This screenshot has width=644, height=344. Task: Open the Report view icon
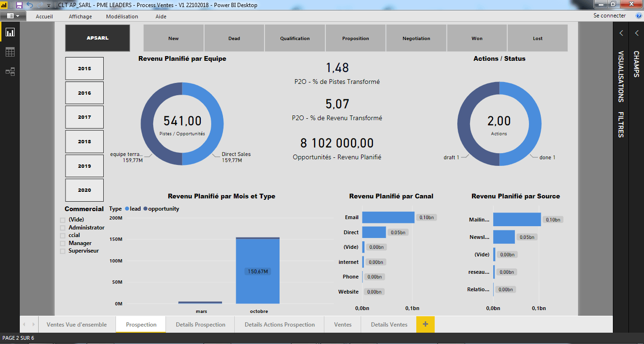coord(10,33)
